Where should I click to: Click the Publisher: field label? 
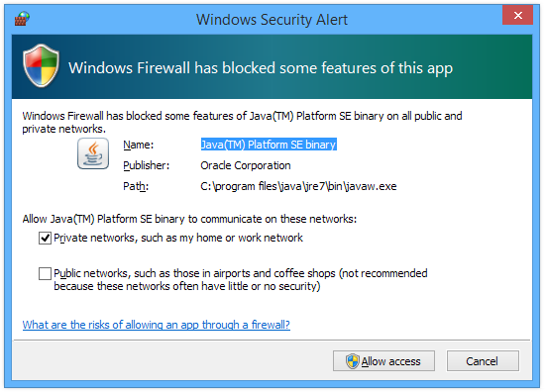[147, 165]
